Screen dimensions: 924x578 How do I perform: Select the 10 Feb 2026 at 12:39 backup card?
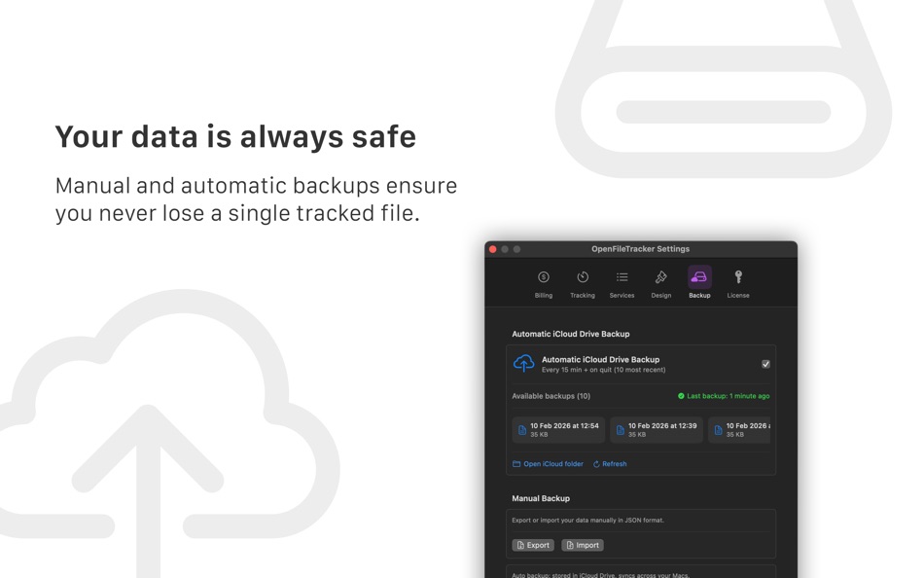click(657, 429)
